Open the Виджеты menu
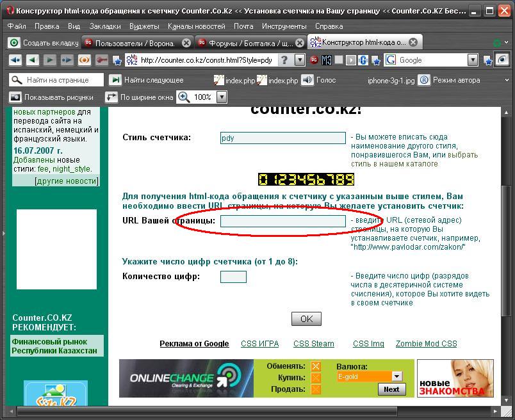Image resolution: width=515 pixels, height=420 pixels. pyautogui.click(x=144, y=26)
